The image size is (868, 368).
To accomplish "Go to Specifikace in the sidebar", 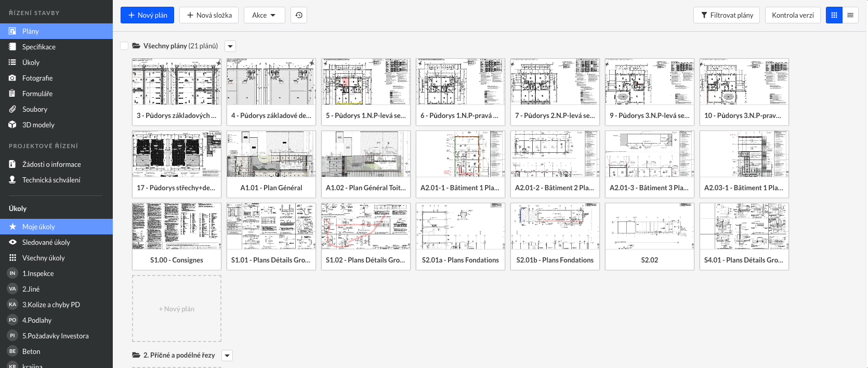I will coord(39,47).
